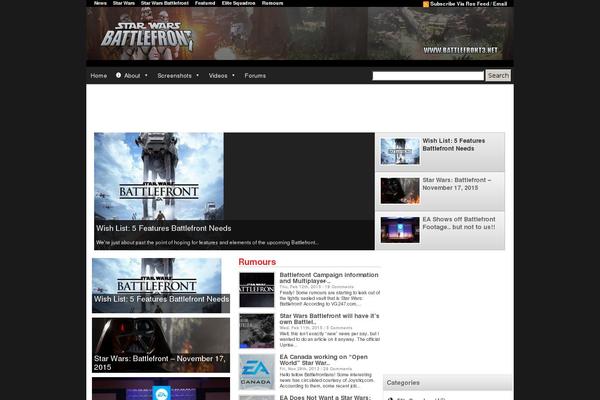This screenshot has height=400, width=600.
Task: Click the RSS feed icon at top
Action: click(x=426, y=4)
